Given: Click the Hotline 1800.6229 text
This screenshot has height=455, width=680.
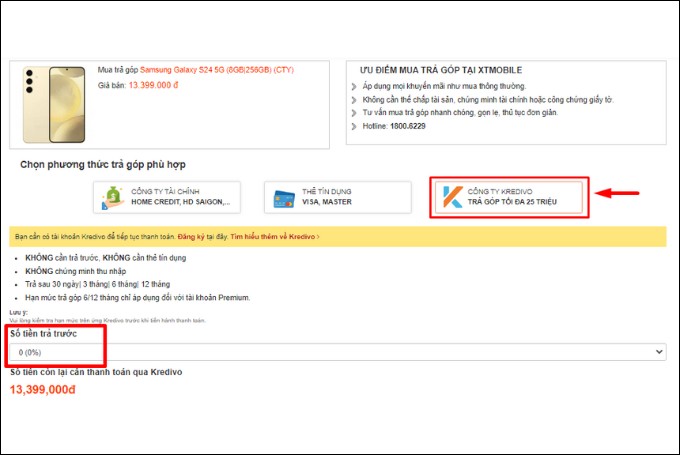Looking at the screenshot, I should 394,126.
